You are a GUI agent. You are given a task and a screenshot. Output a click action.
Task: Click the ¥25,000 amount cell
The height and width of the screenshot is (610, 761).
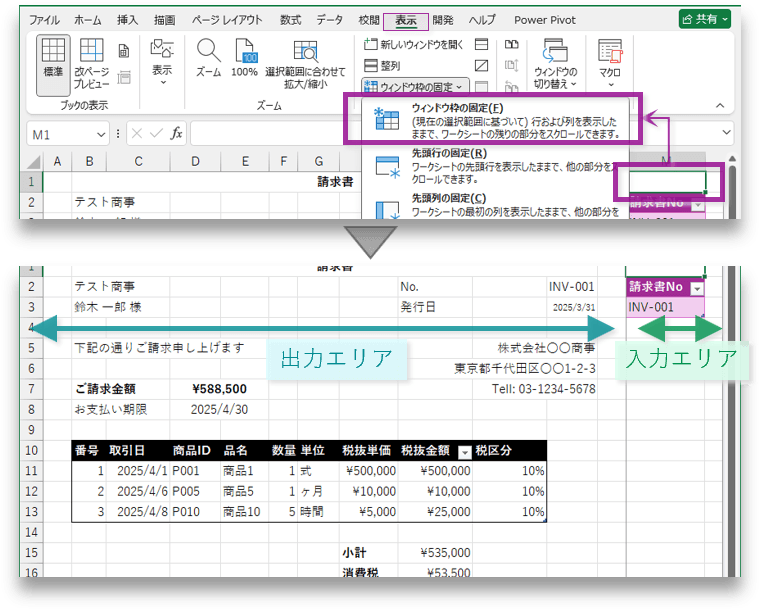click(435, 511)
